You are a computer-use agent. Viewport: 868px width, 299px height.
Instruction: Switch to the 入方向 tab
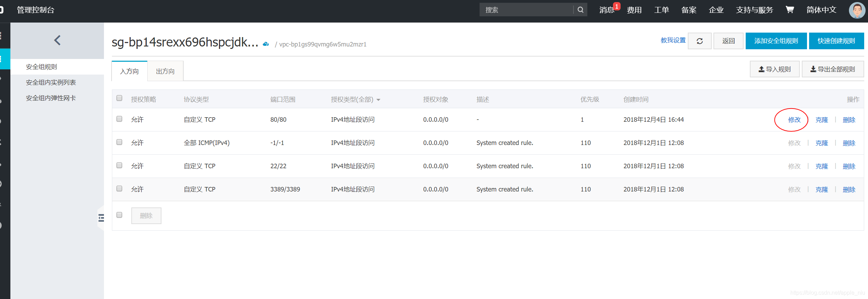130,71
